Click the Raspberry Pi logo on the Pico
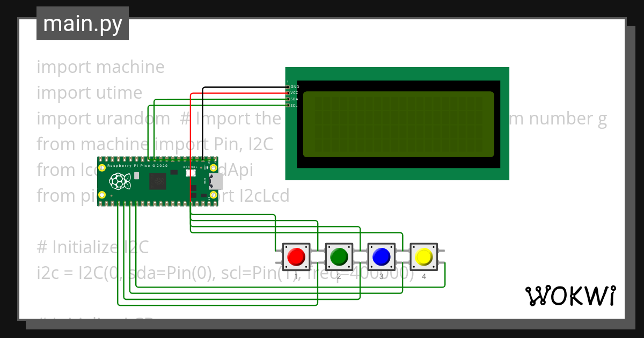 pyautogui.click(x=120, y=181)
